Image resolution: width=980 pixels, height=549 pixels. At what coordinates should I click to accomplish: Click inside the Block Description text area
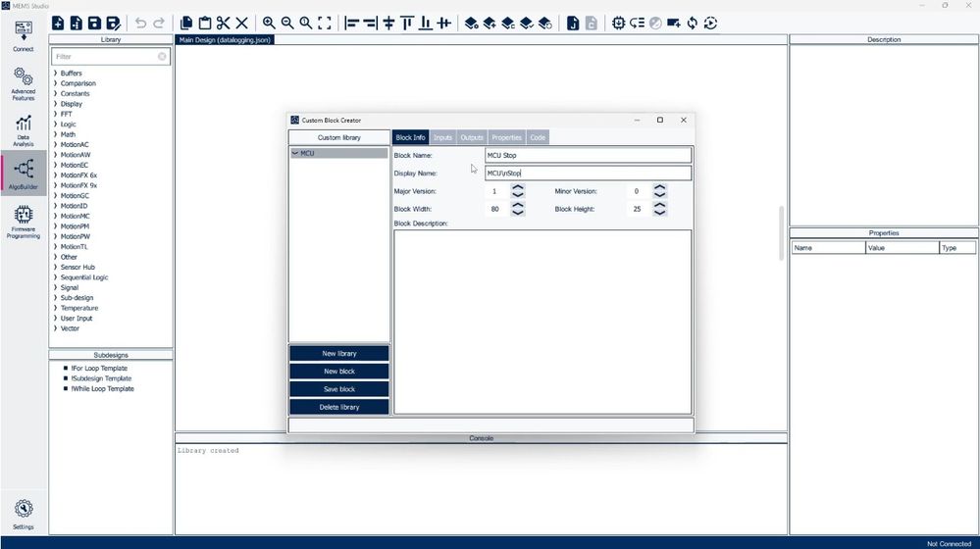[x=542, y=322]
